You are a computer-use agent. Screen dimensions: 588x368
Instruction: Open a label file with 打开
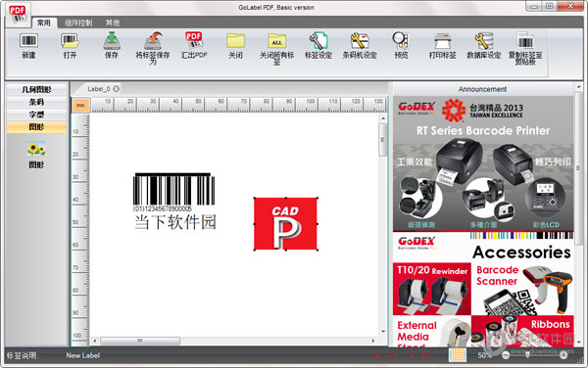pyautogui.click(x=70, y=46)
